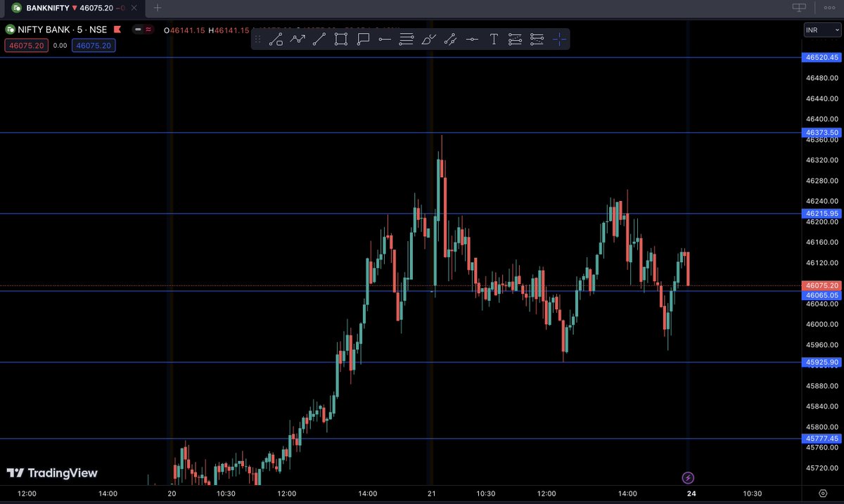Select the horizontal line labeled 46215.95
Screen dimensions: 844x504
click(401, 213)
